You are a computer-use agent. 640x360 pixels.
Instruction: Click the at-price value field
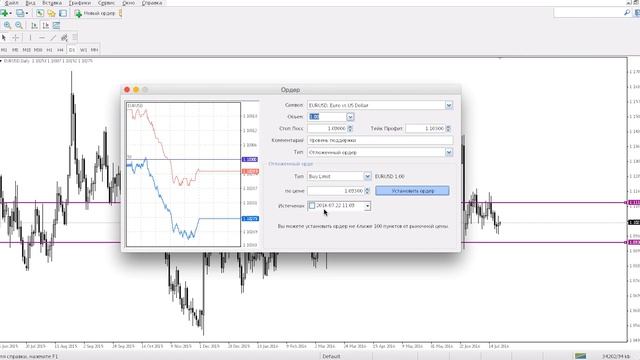tap(336, 191)
